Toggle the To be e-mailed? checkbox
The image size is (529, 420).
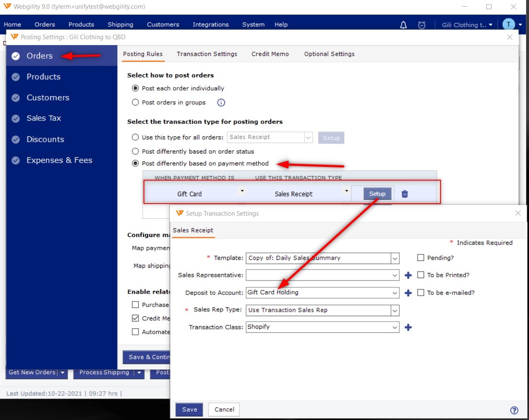(421, 293)
